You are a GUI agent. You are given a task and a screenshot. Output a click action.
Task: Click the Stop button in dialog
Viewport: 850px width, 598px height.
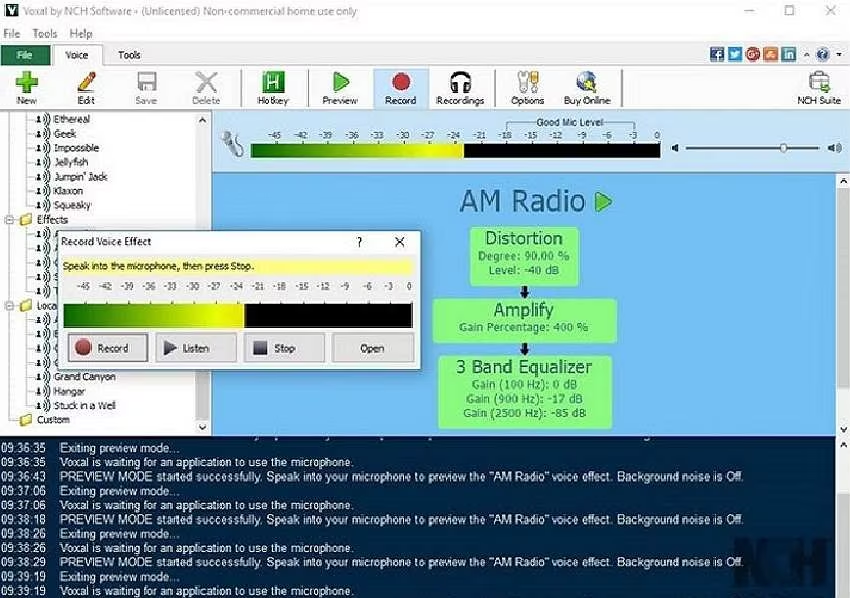click(x=284, y=348)
